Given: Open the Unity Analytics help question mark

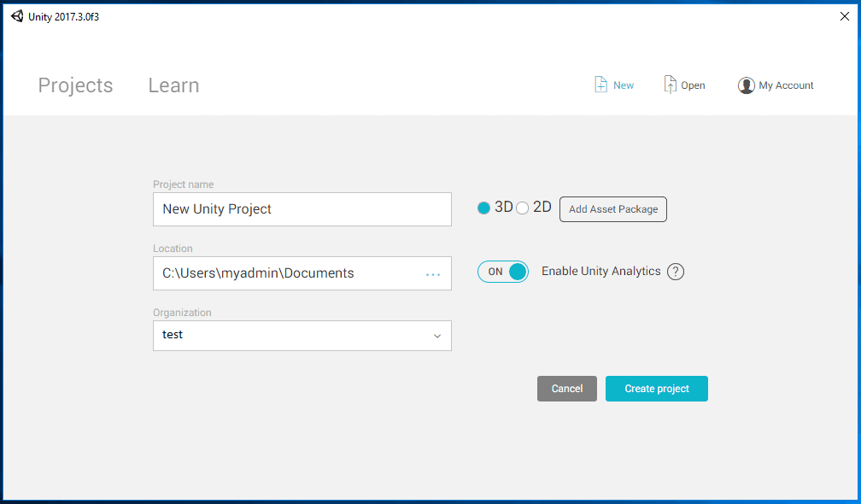Looking at the screenshot, I should (676, 271).
